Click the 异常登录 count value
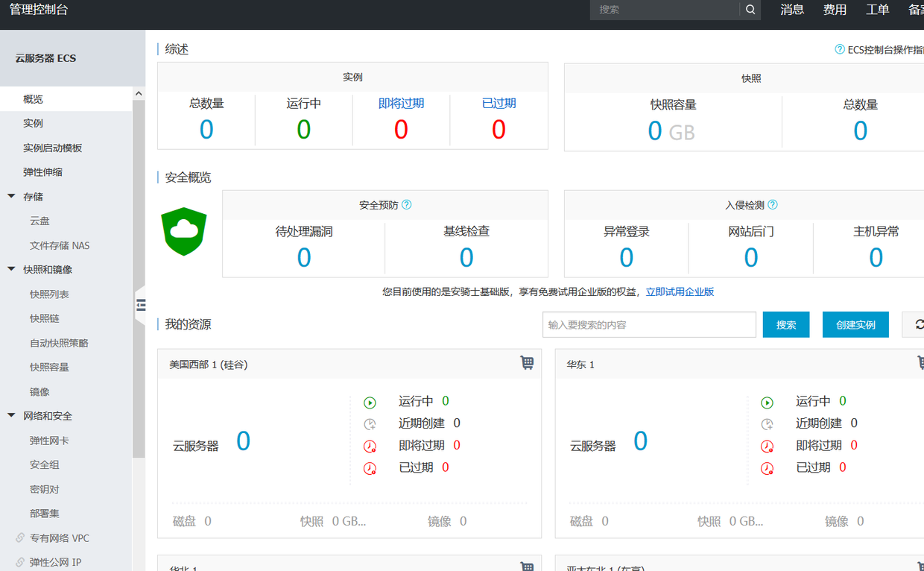 coord(627,257)
